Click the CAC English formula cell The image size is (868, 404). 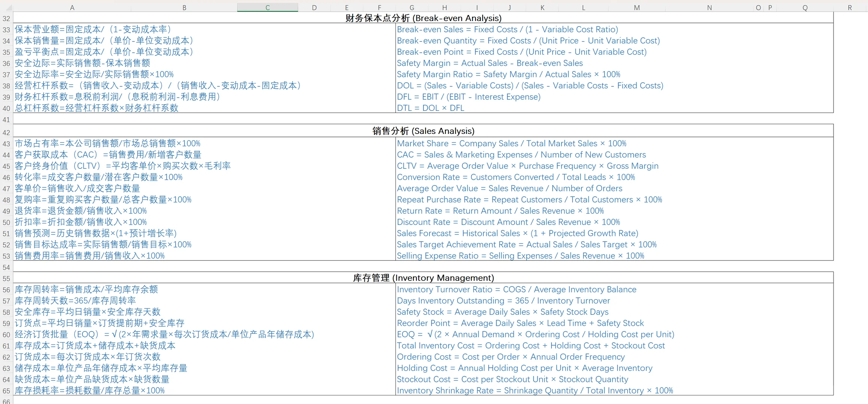pyautogui.click(x=521, y=155)
